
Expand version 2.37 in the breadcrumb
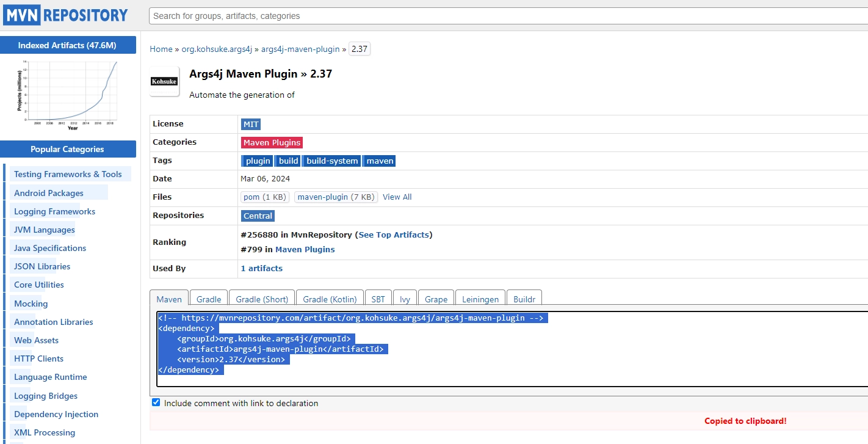[x=359, y=48]
